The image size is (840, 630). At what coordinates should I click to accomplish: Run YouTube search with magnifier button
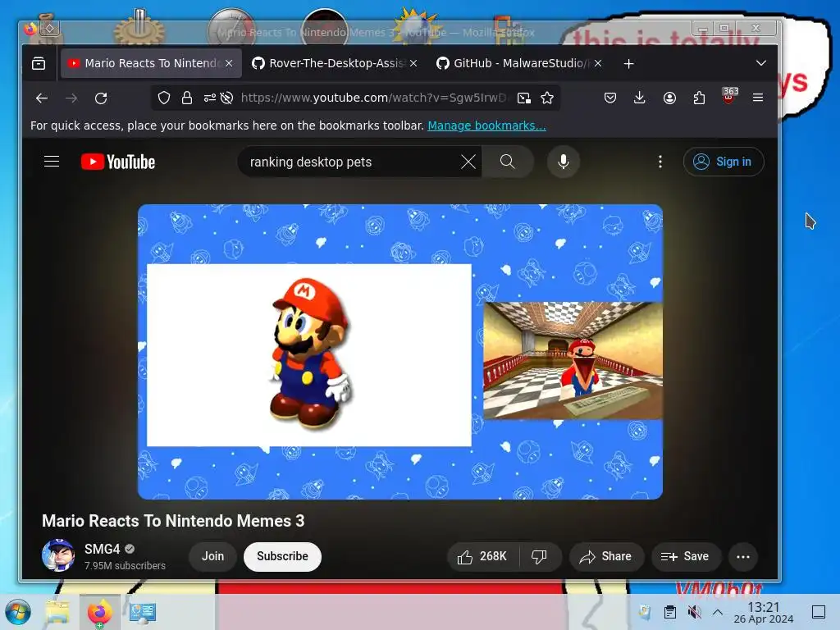pyautogui.click(x=507, y=162)
